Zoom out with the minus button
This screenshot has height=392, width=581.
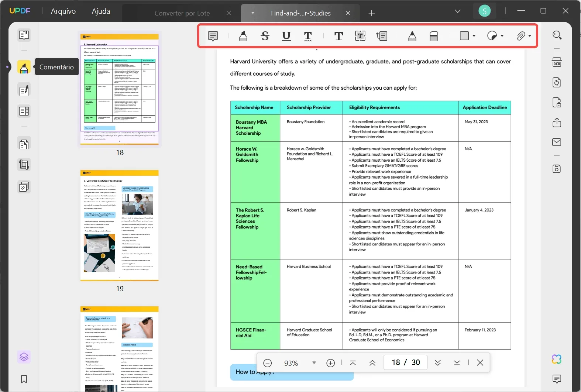(x=268, y=363)
